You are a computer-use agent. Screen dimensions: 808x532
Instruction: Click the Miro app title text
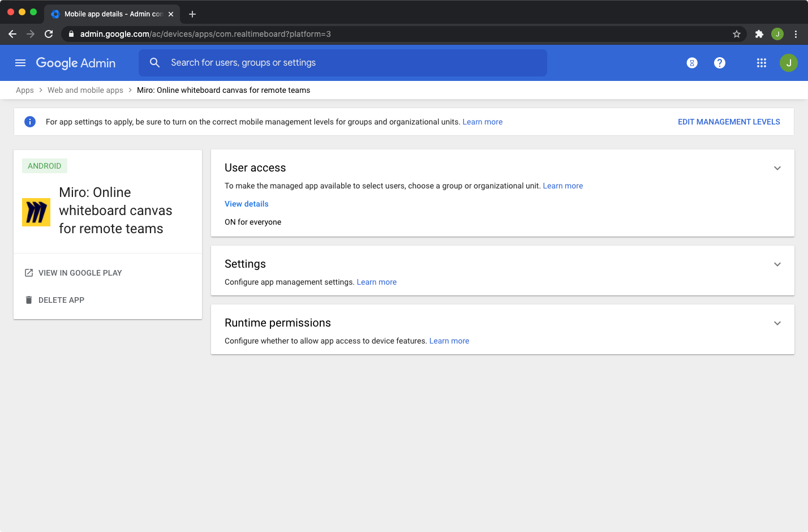(115, 211)
